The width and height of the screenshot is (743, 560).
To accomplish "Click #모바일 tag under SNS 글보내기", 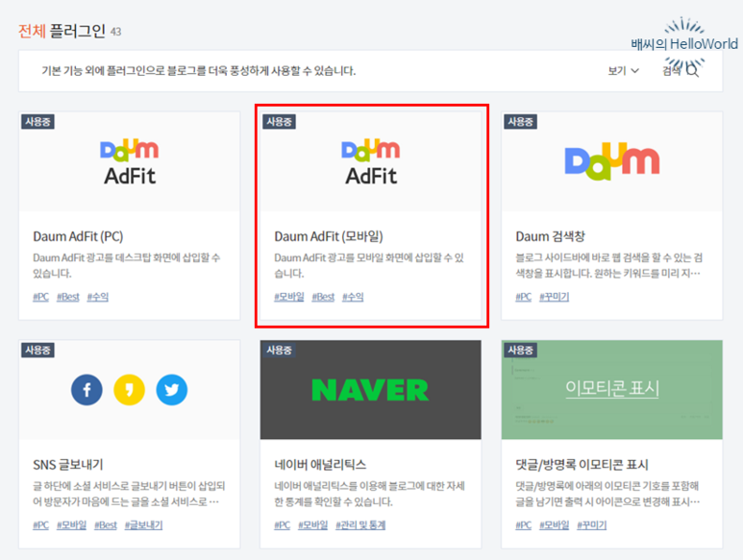I will pyautogui.click(x=71, y=525).
